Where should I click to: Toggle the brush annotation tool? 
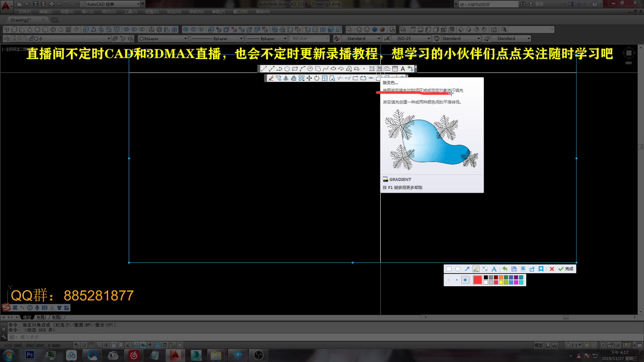[476, 269]
